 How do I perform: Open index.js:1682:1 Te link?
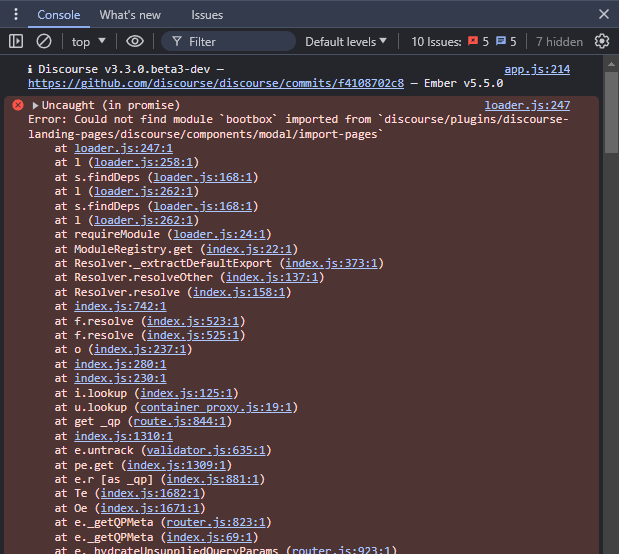[x=150, y=493]
